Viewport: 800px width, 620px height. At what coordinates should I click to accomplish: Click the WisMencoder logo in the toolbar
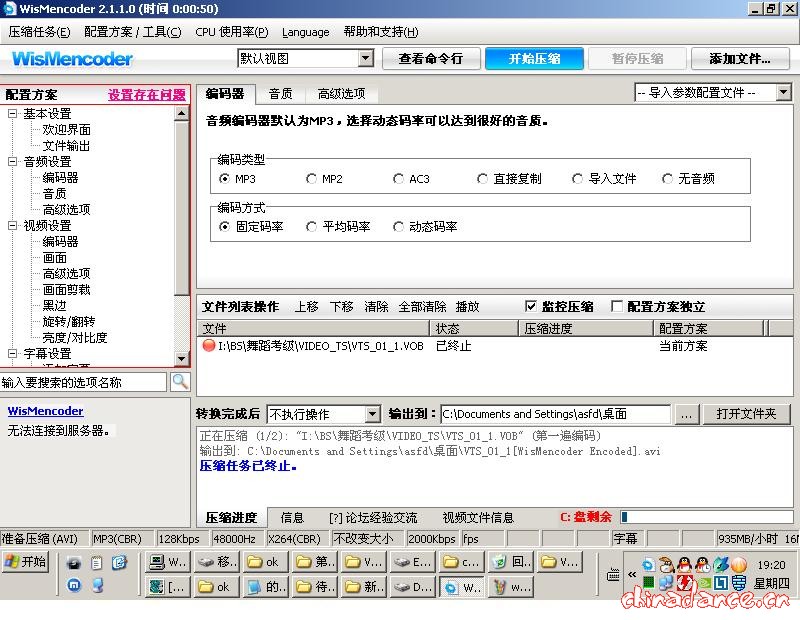72,59
